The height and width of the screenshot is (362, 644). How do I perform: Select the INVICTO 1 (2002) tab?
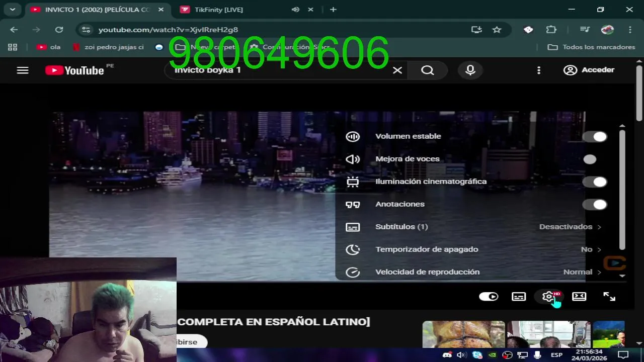(97, 10)
